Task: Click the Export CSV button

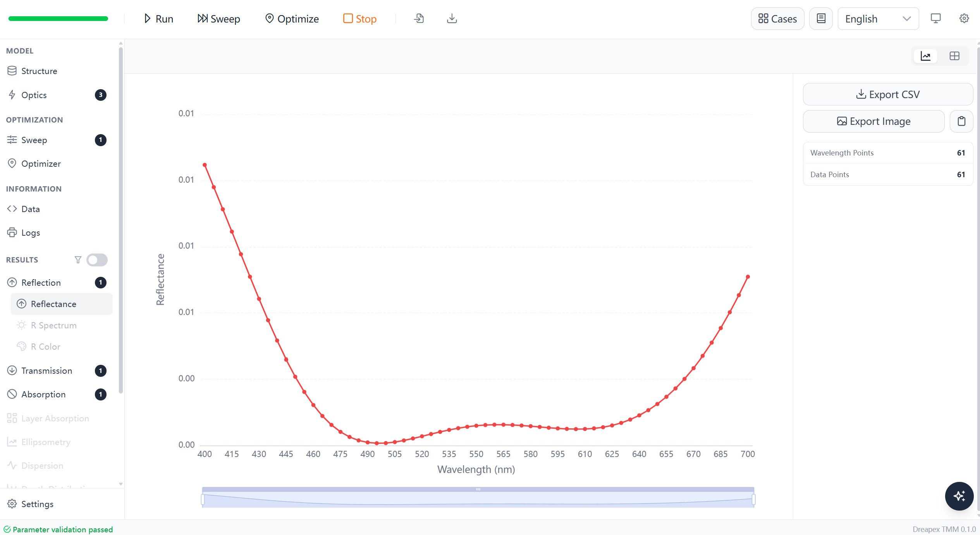Action: tap(888, 94)
